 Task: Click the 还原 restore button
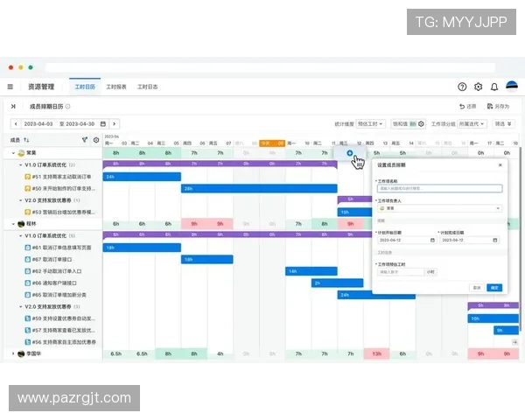tap(468, 107)
